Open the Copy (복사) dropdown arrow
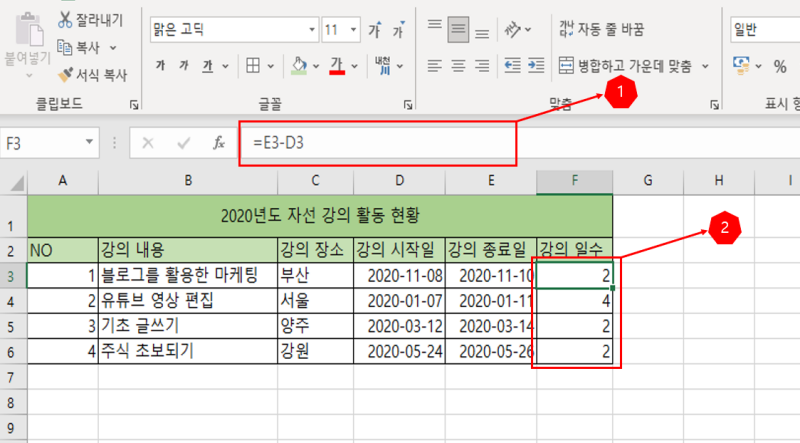Viewport: 800px width, 443px height. tap(113, 48)
